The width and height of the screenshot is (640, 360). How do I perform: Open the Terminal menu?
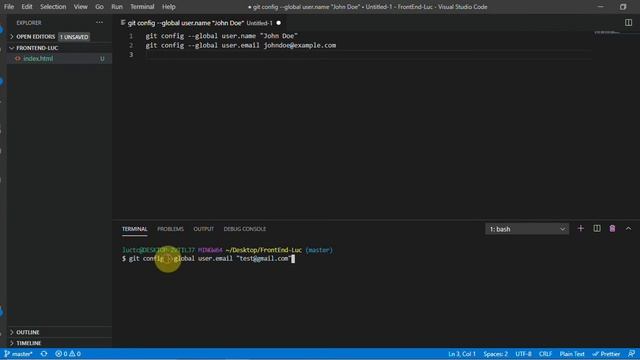point(142,7)
